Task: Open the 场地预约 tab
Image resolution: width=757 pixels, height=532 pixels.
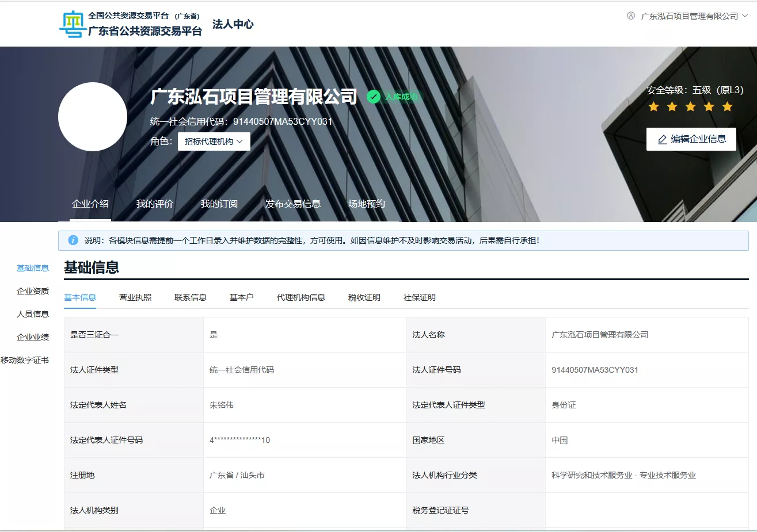Action: tap(367, 204)
